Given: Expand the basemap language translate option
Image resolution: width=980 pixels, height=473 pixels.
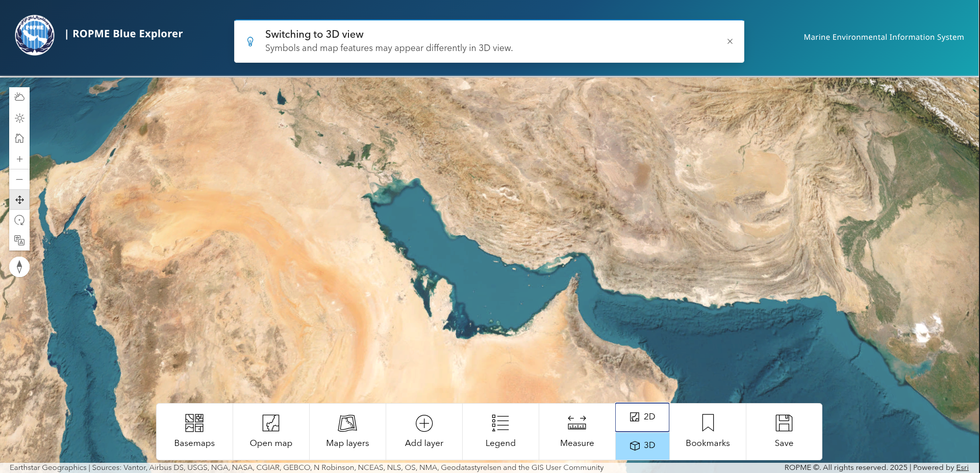Looking at the screenshot, I should [x=19, y=240].
